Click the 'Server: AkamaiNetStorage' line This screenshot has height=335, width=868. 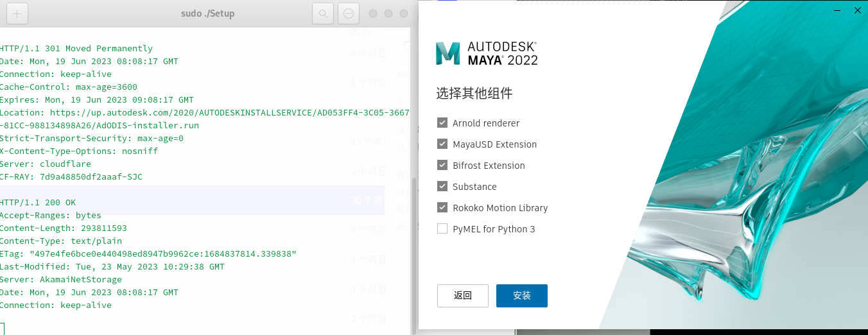click(x=61, y=279)
